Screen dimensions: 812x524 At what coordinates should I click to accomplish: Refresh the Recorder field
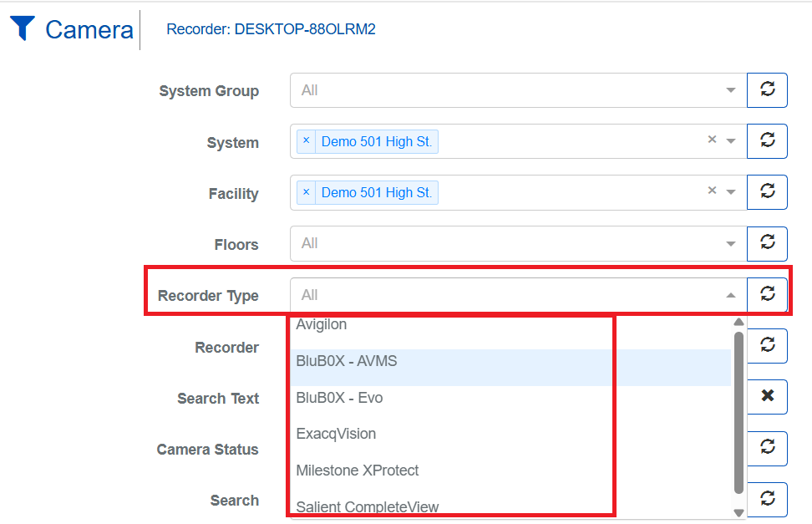(767, 346)
